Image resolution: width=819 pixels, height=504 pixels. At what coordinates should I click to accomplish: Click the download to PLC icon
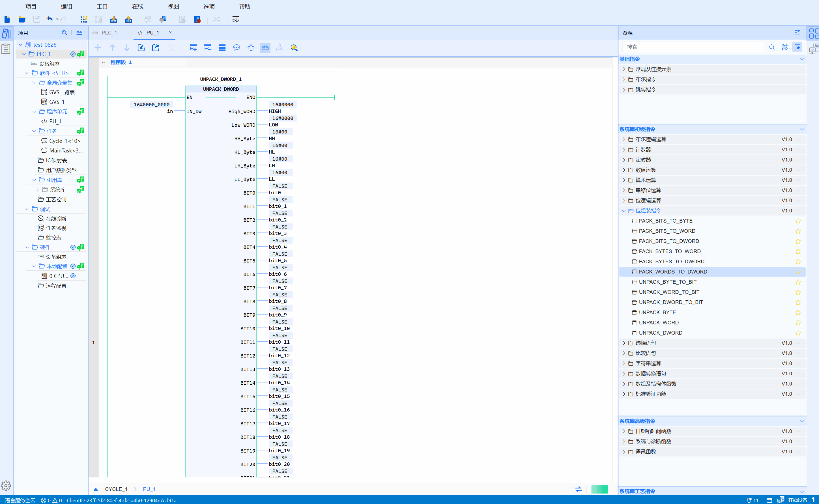tap(114, 19)
